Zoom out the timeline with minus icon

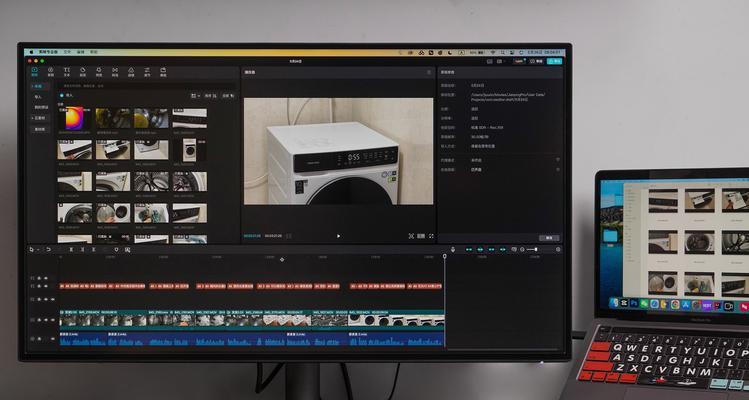coord(522,249)
